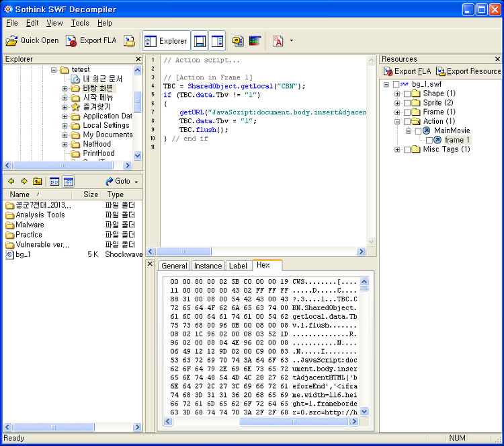Expand the 바탕 화면 folder
504x446 pixels.
[x=65, y=89]
